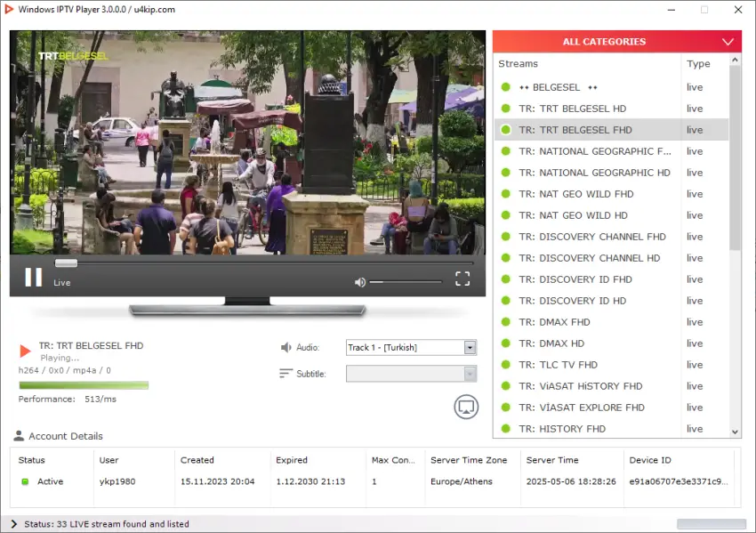Click green dot next to HISTORY FHD
Image resolution: width=756 pixels, height=533 pixels.
(x=505, y=428)
